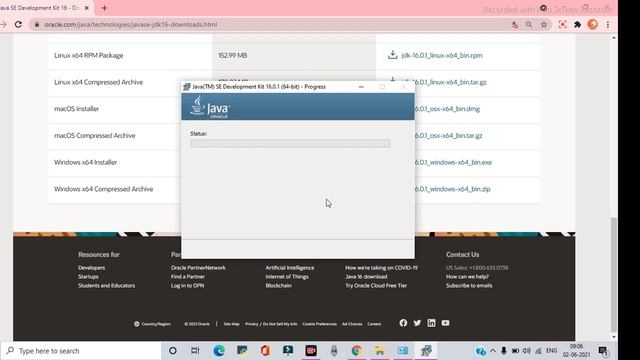This screenshot has height=360, width=640.
Task: Download the windows-x64_bin.exe installer
Action: [453, 162]
